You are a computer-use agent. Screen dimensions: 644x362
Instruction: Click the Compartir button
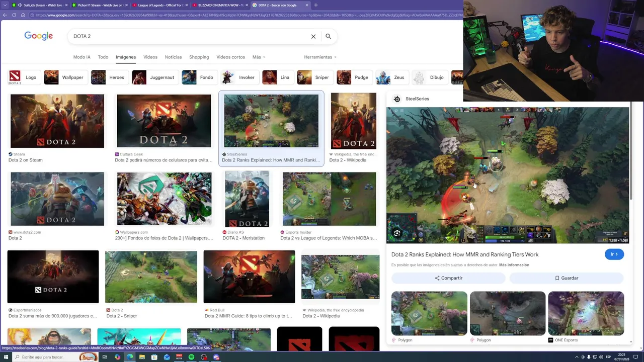(448, 278)
